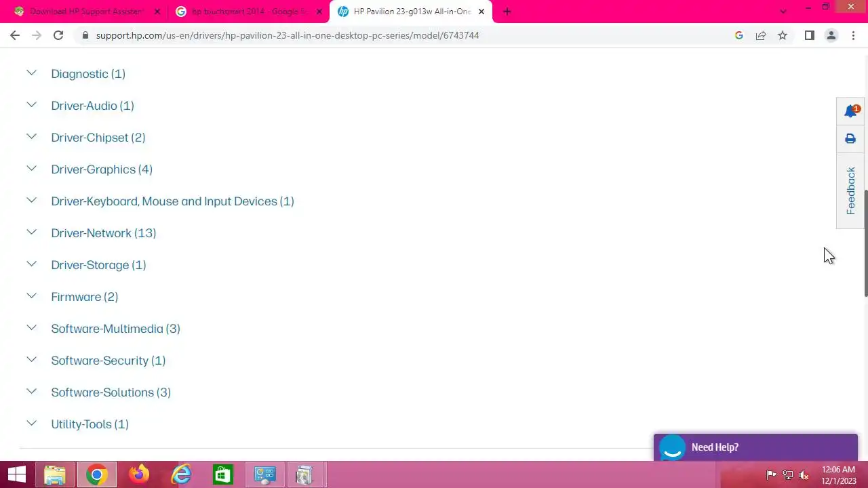868x488 pixels.
Task: Open the Chrome profile menu
Action: (x=831, y=35)
